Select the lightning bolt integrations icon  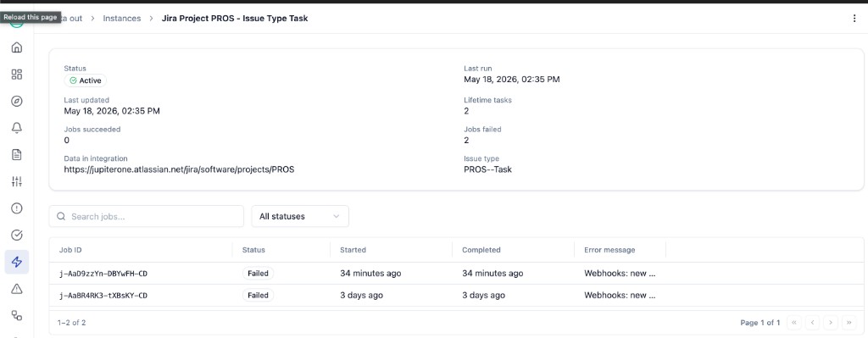pyautogui.click(x=17, y=262)
